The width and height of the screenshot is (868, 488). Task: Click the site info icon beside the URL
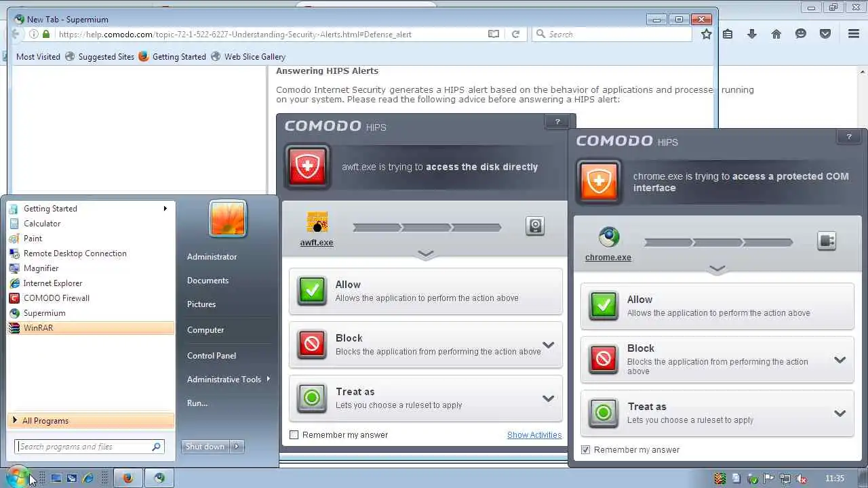click(x=34, y=34)
